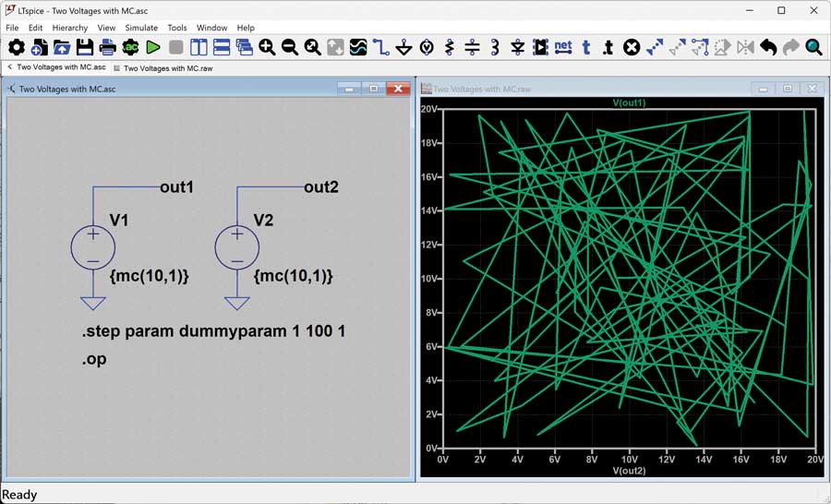Screen dimensions: 831x504
Task: Open the SPICE directive (.t) tool
Action: coord(608,47)
